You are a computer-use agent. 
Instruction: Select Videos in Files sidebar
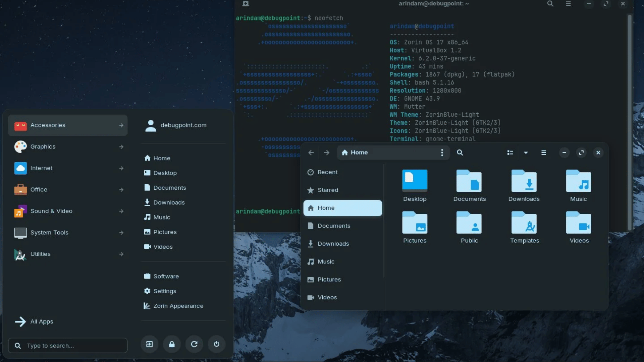[x=343, y=297]
